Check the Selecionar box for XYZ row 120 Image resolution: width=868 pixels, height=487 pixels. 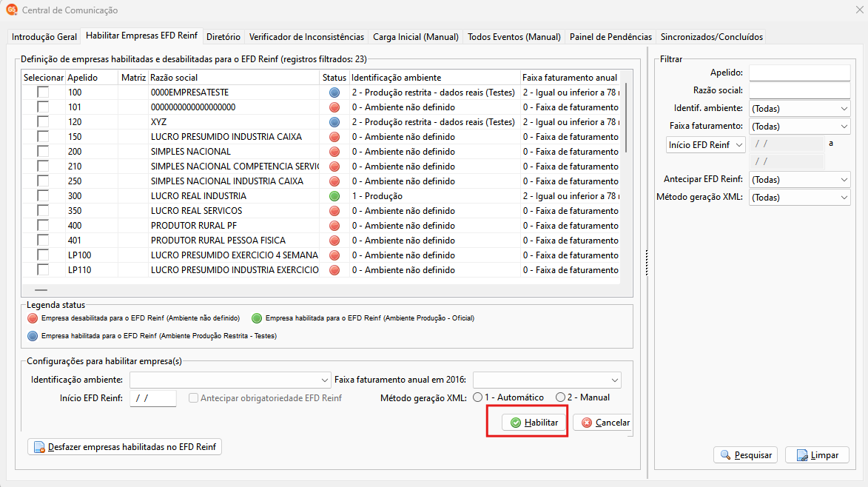[43, 121]
